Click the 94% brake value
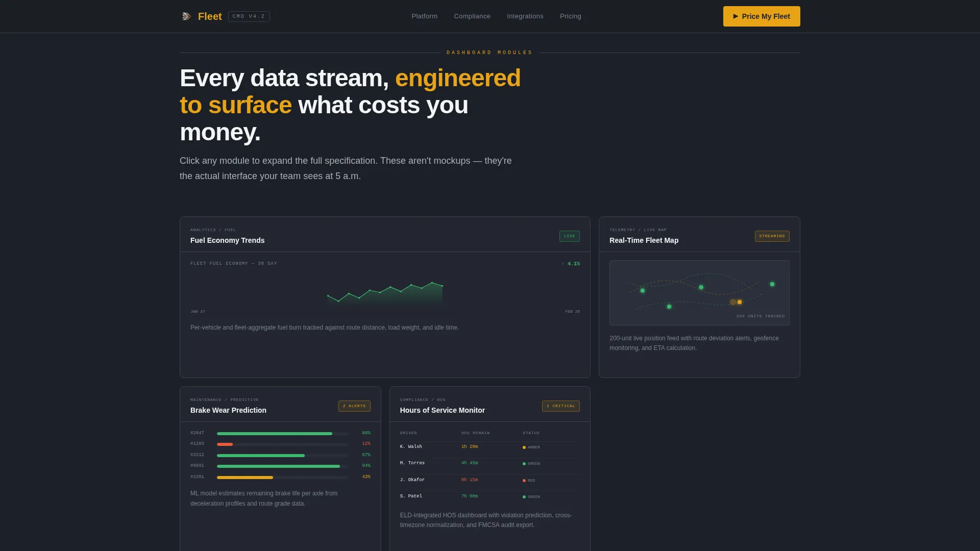This screenshot has height=551, width=980. coord(366,466)
